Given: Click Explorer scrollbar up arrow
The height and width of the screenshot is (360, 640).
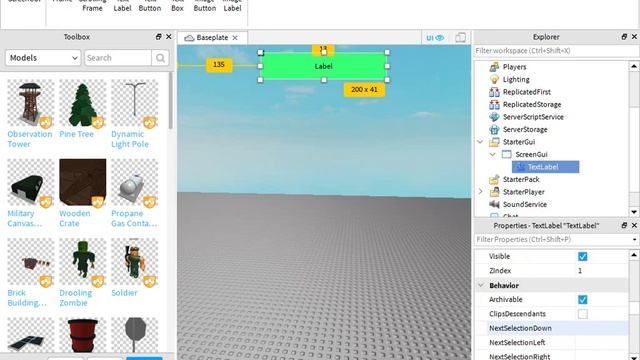Looking at the screenshot, I should [x=634, y=66].
